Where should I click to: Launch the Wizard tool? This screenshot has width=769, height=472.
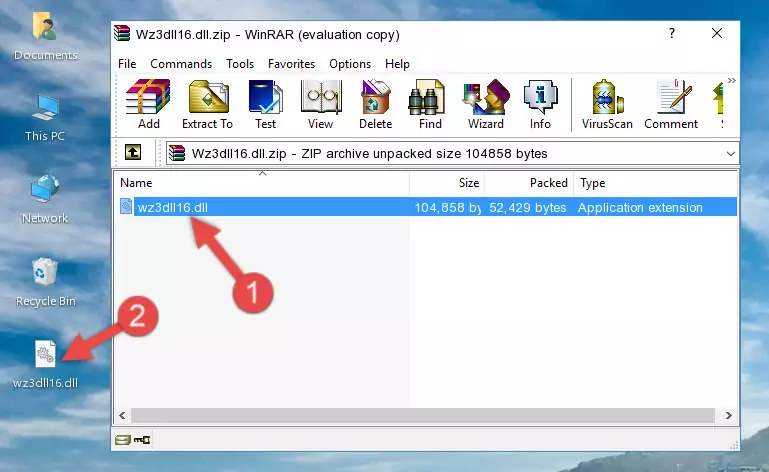[486, 105]
